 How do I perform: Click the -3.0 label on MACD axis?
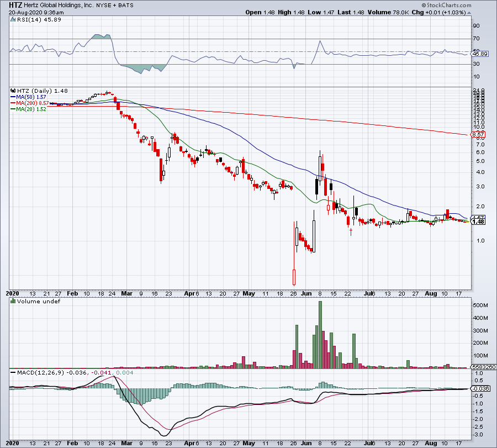(x=479, y=435)
